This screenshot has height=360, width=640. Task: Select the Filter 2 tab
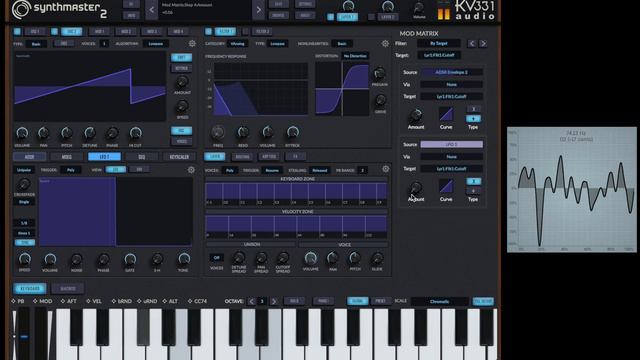pyautogui.click(x=262, y=31)
